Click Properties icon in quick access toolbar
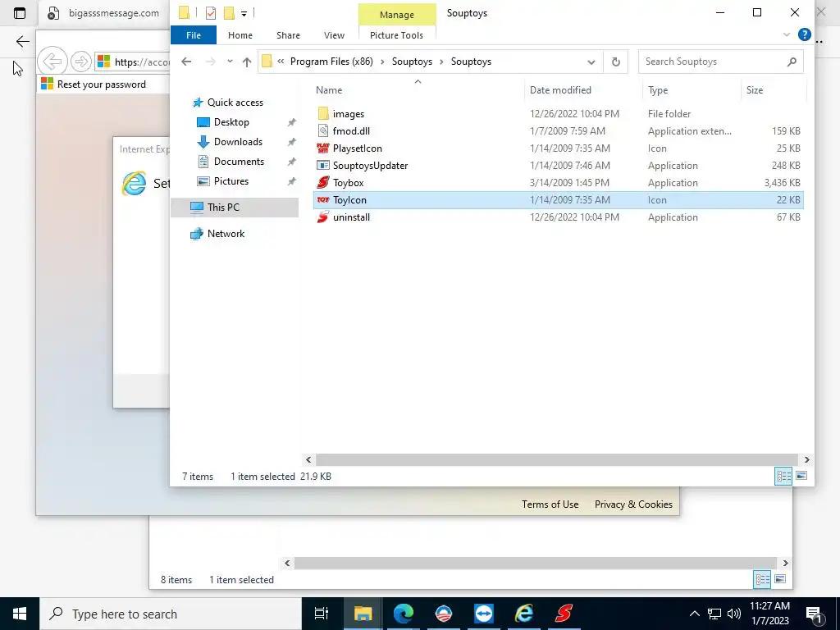840x630 pixels. tap(211, 13)
